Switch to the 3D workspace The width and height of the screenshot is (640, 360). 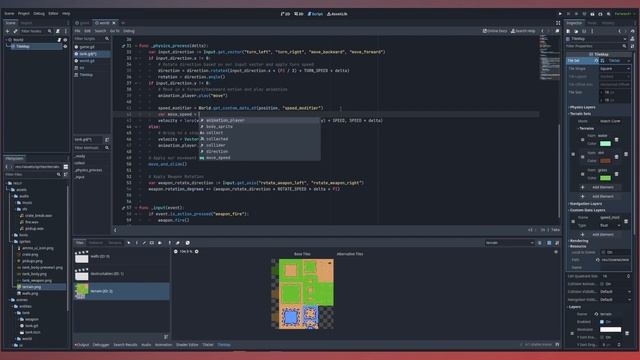(299, 14)
